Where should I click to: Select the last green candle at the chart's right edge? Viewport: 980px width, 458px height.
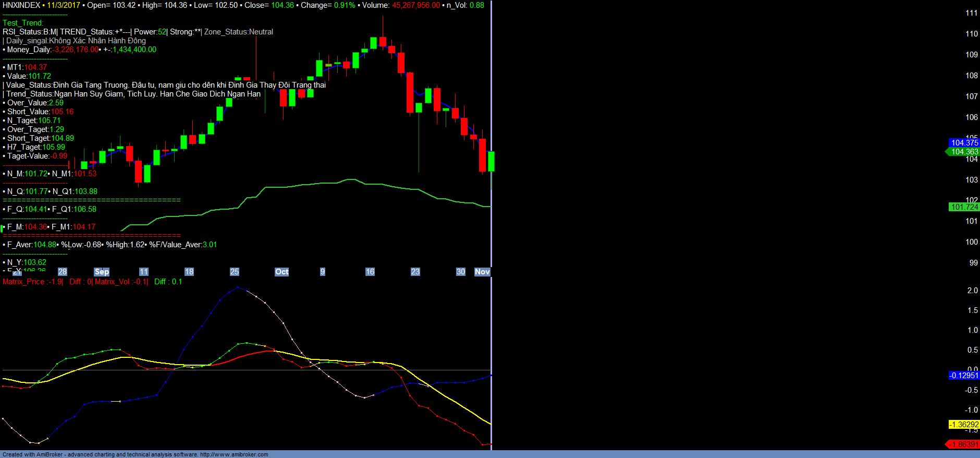pos(491,161)
